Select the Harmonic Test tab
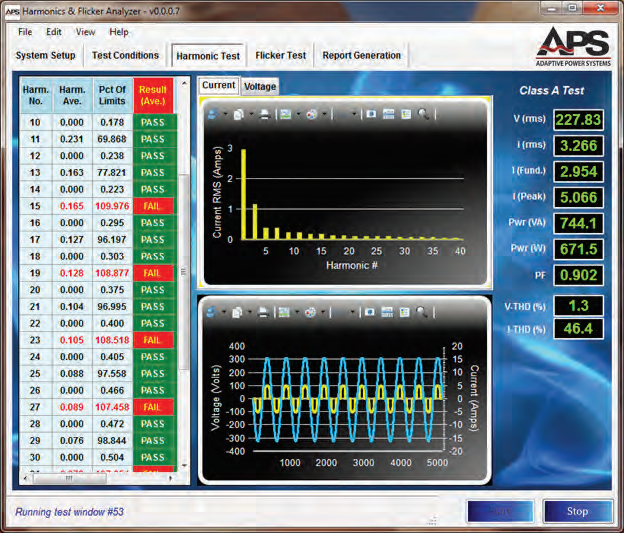This screenshot has height=533, width=624. click(x=208, y=56)
